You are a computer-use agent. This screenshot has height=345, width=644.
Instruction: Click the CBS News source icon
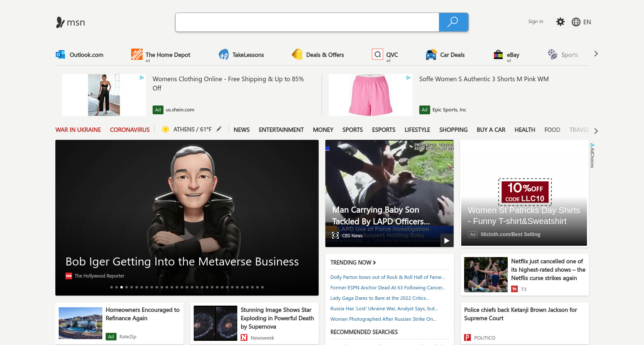(x=335, y=235)
